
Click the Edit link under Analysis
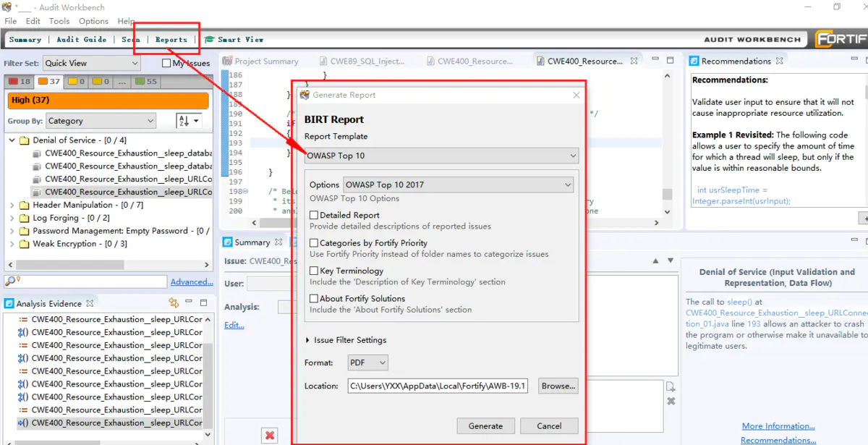pyautogui.click(x=234, y=326)
